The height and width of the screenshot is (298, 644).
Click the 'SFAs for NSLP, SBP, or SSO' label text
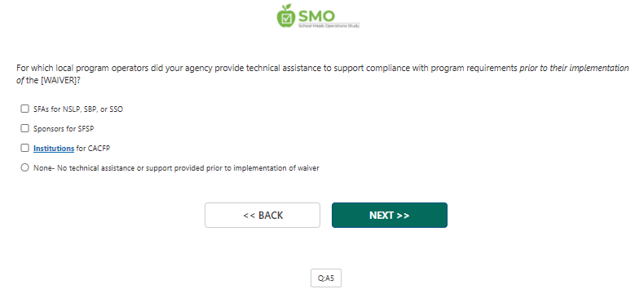(78, 109)
